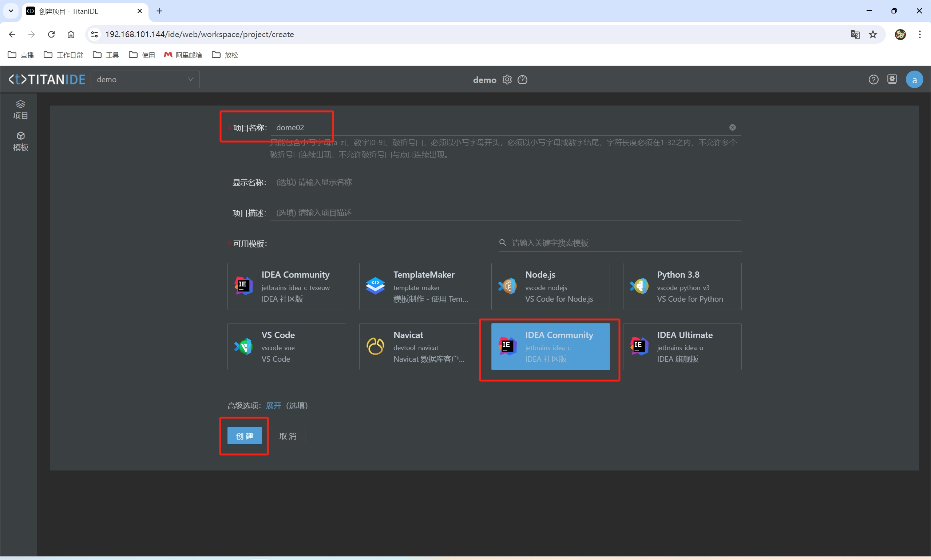Click the TitanIDE logo

(47, 80)
